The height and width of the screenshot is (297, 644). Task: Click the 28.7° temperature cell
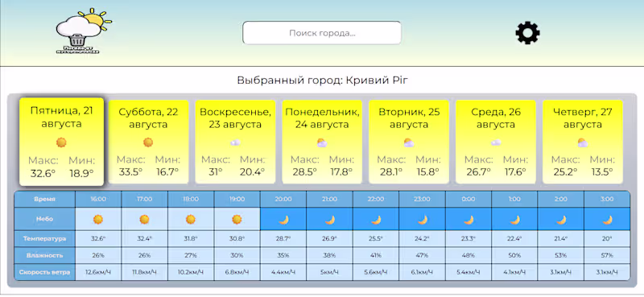pos(283,239)
